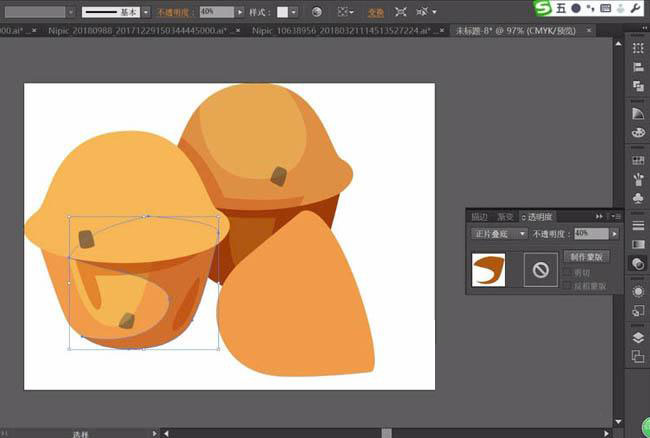The height and width of the screenshot is (438, 650).
Task: Click the 变换 (Transform) link in control bar
Action: (x=375, y=12)
